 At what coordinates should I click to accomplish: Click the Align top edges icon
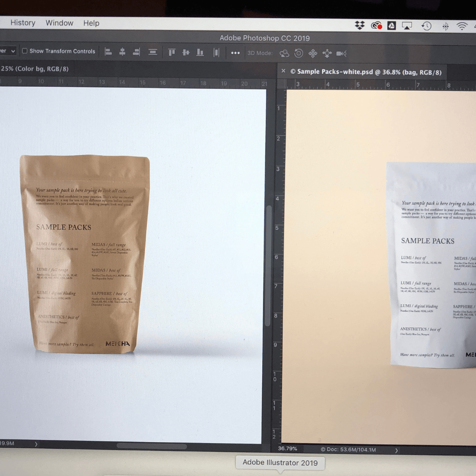pyautogui.click(x=171, y=52)
